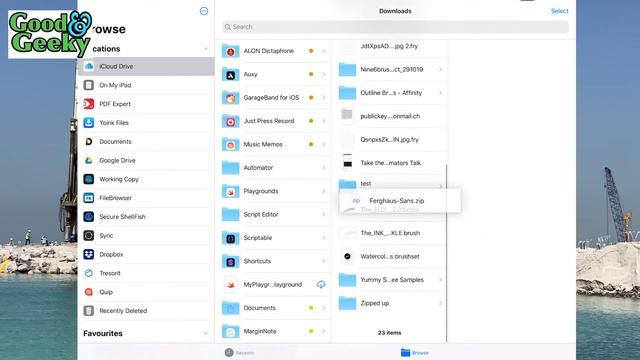Switch to the Recents tab
The height and width of the screenshot is (360, 640).
(239, 353)
